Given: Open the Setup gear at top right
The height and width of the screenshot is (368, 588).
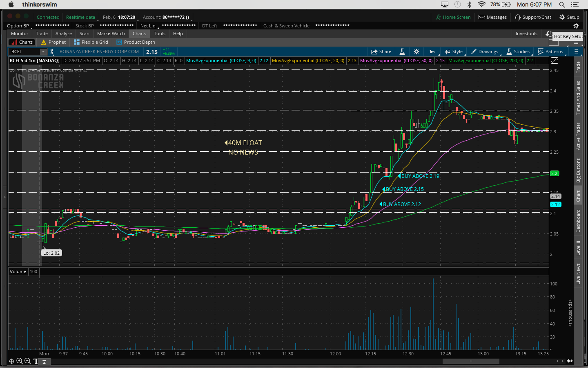Looking at the screenshot, I should (x=569, y=17).
